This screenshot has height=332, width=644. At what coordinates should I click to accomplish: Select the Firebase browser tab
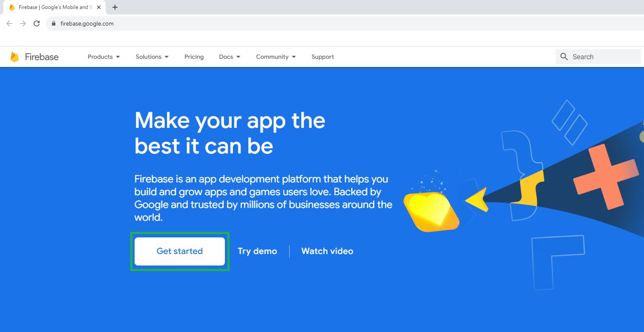(55, 7)
